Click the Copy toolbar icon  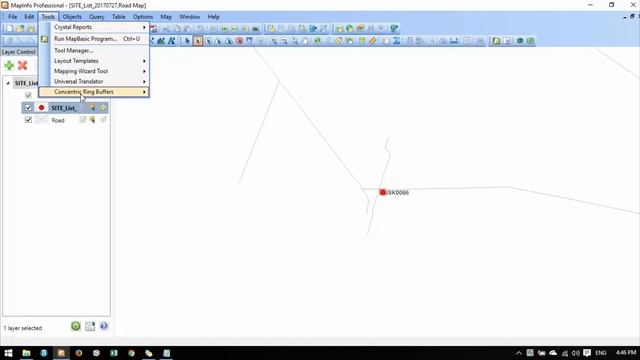[x=177, y=29]
